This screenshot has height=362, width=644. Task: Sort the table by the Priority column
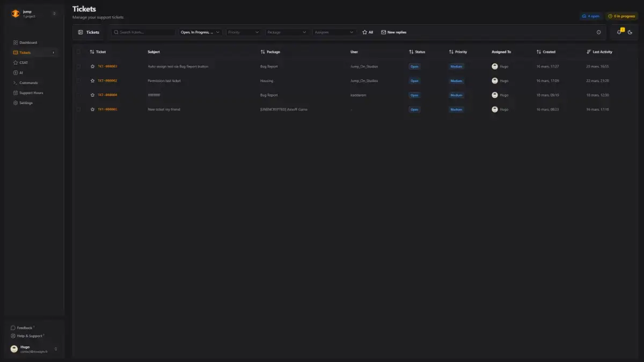(x=458, y=52)
